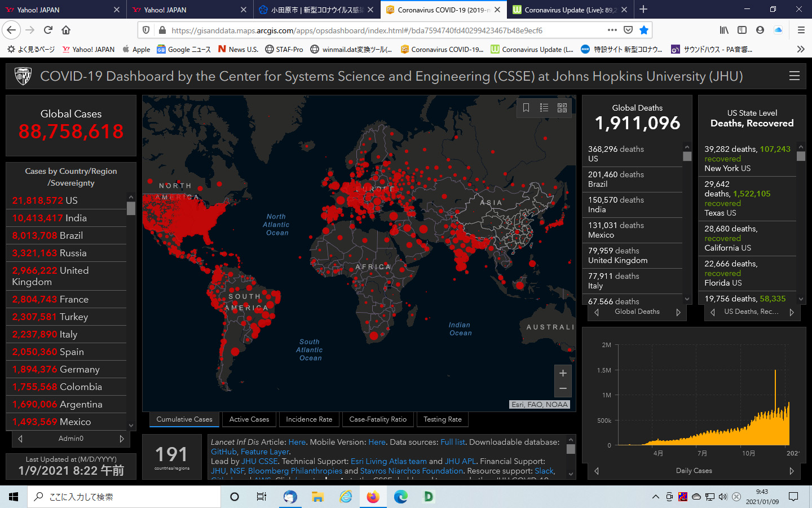Open the GitHub link
Viewport: 812px width, 508px height.
click(224, 452)
